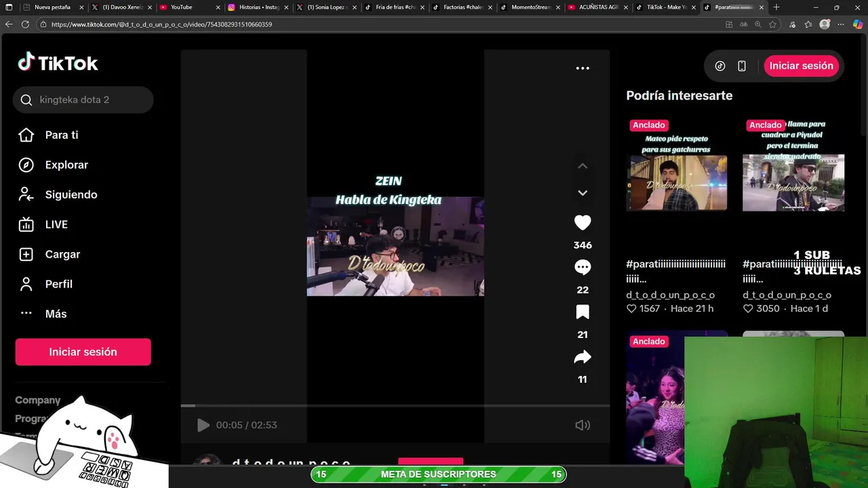868x488 pixels.
Task: Reload the page with the refresh icon
Action: 25,24
